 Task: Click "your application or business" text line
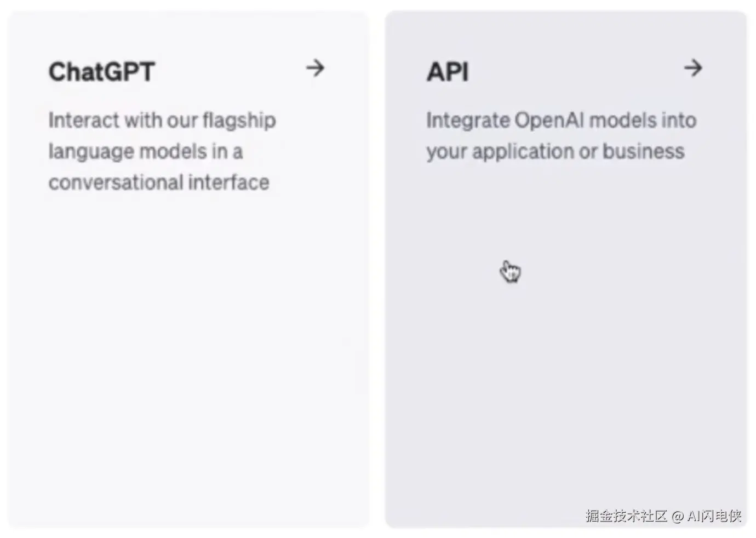coord(555,152)
